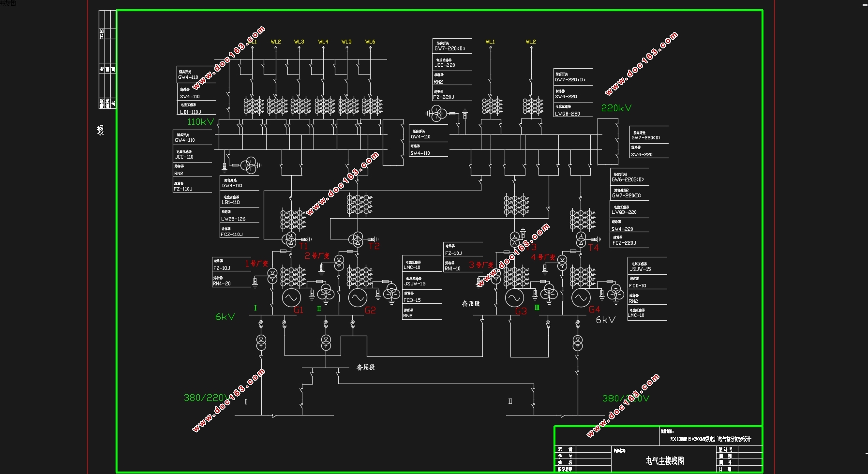Click the GW6-220G(D) equipment label

pyautogui.click(x=628, y=180)
